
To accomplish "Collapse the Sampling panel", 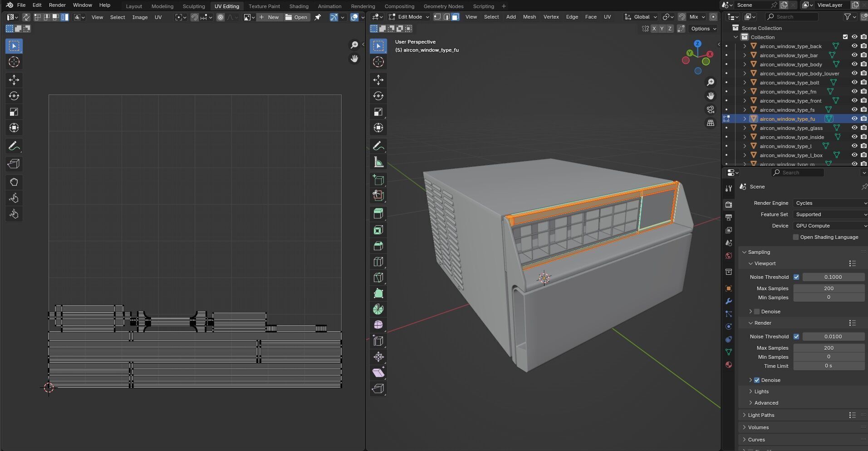I will 759,252.
